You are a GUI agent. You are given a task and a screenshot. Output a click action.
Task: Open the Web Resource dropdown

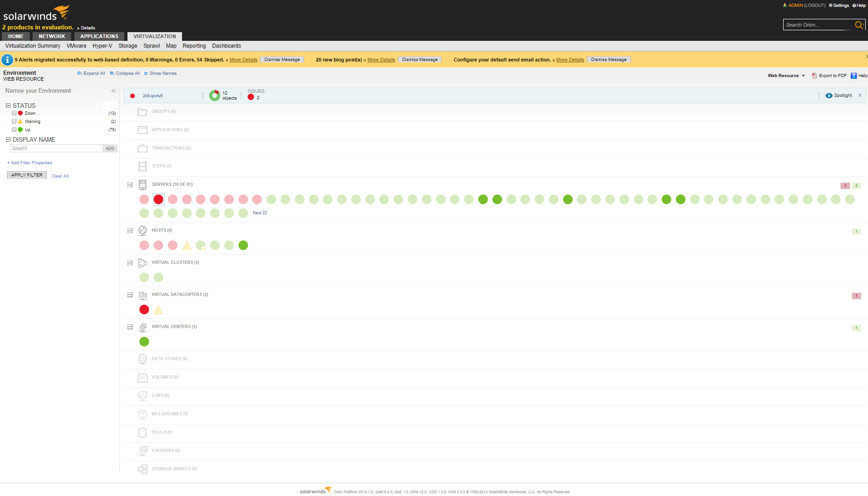(786, 76)
